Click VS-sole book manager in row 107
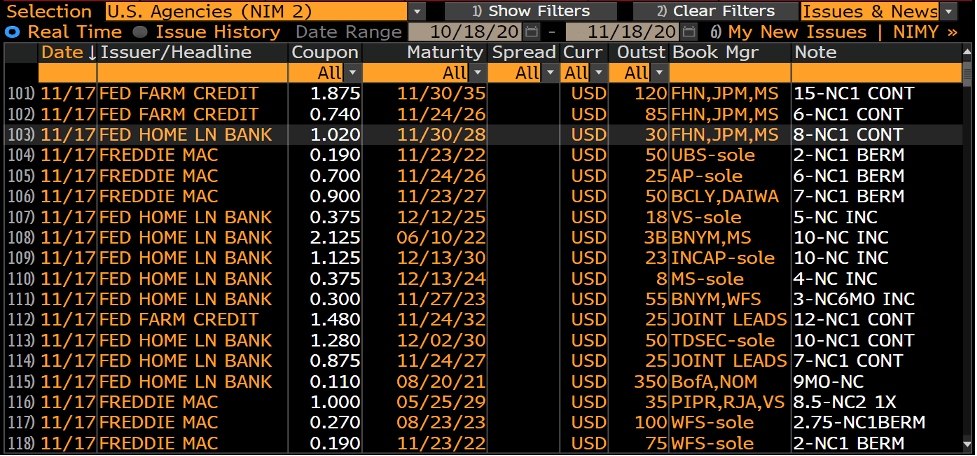 (x=707, y=217)
